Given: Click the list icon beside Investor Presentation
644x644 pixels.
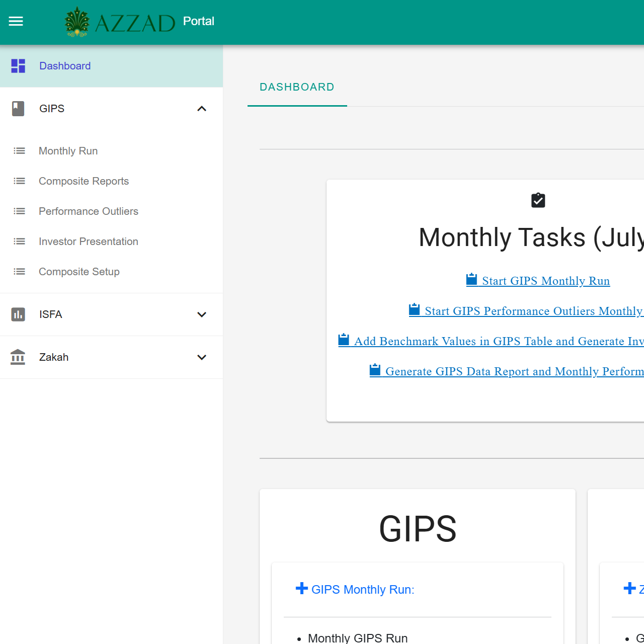Looking at the screenshot, I should pos(19,242).
